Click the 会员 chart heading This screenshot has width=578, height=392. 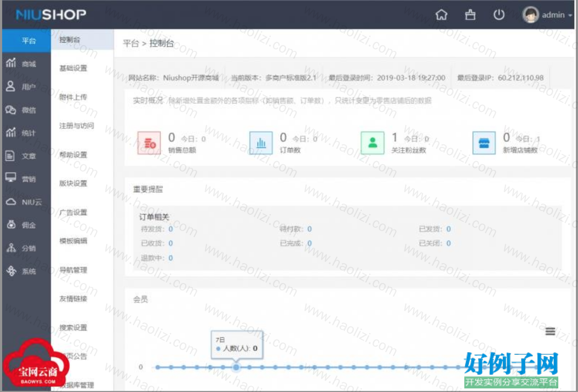140,299
